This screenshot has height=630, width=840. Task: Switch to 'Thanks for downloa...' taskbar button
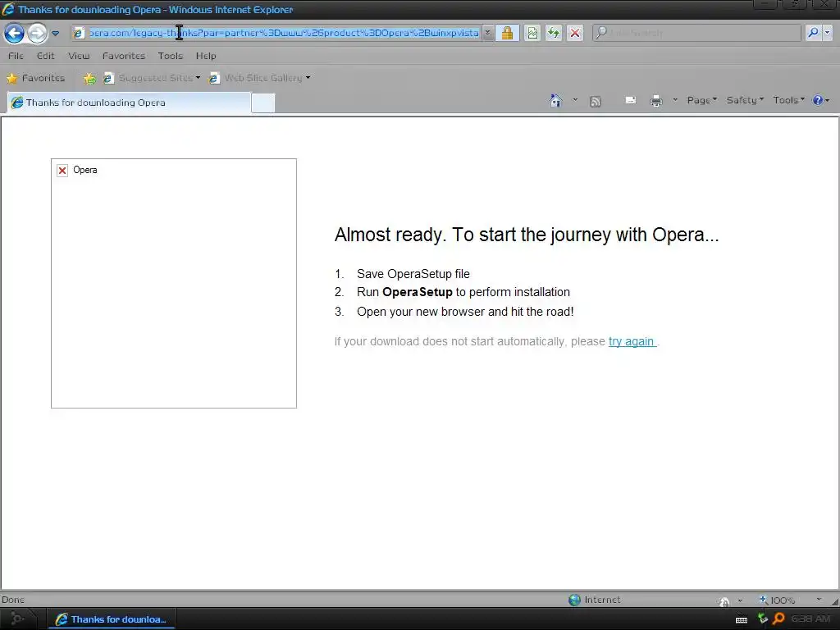coord(112,619)
